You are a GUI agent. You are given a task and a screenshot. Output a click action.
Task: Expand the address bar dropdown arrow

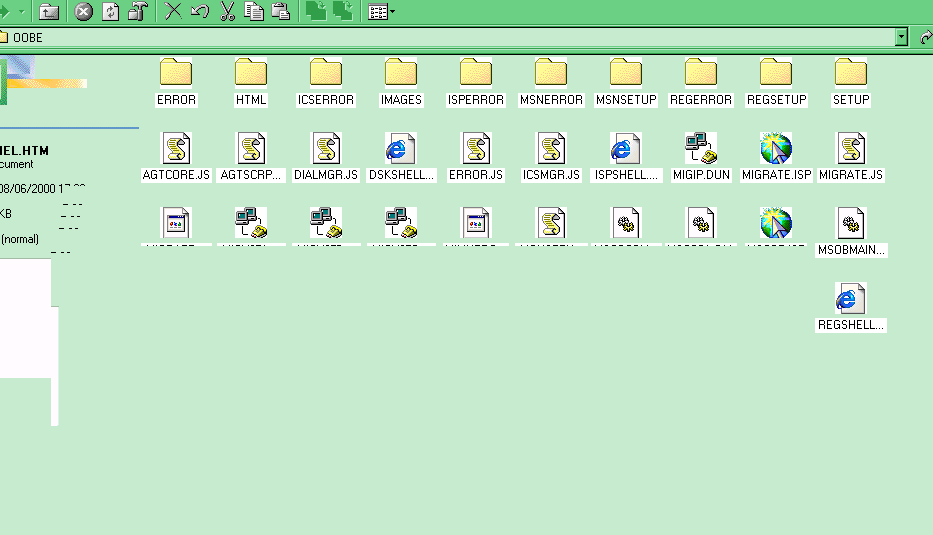click(901, 37)
